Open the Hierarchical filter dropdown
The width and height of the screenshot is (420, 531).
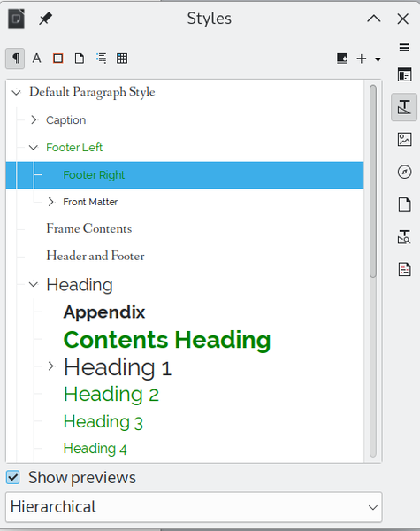194,507
